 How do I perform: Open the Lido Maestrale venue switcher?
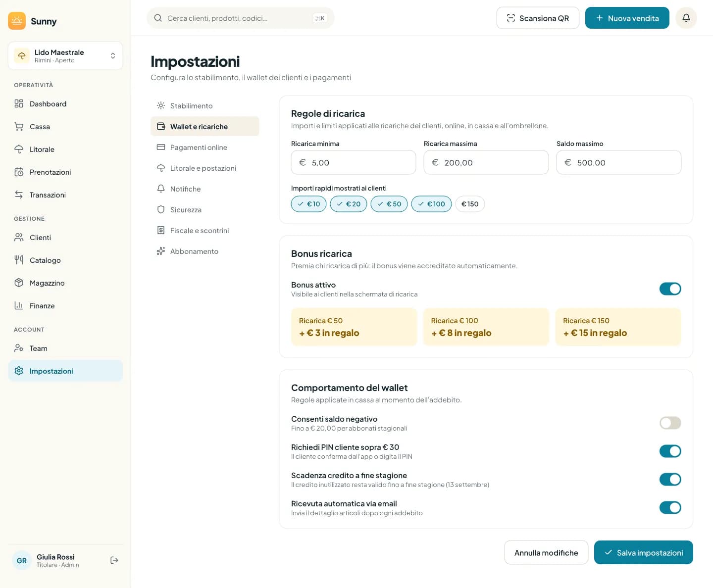point(65,56)
